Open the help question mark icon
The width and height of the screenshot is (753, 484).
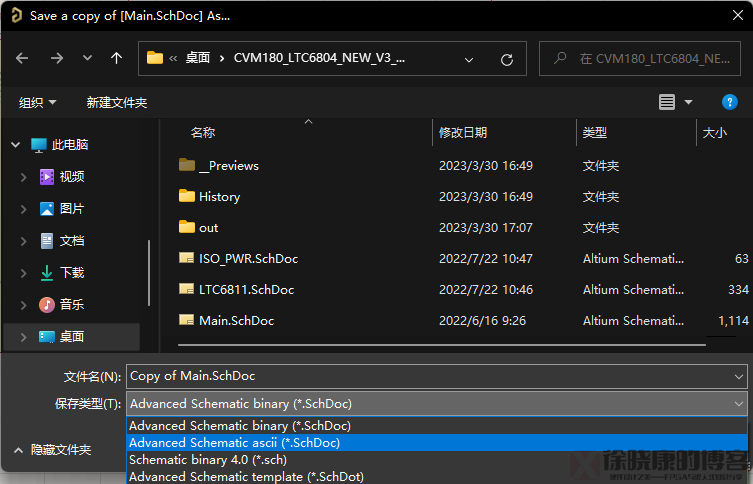tap(730, 102)
